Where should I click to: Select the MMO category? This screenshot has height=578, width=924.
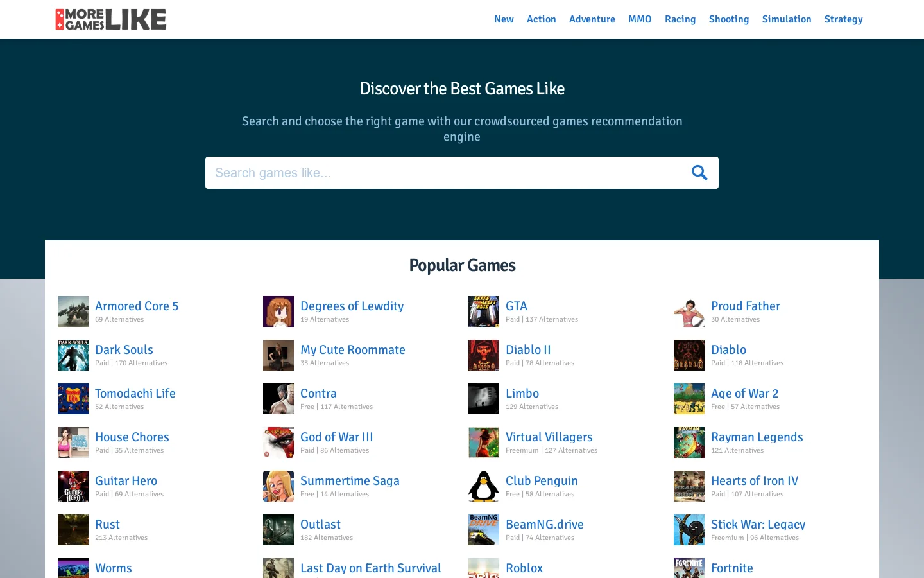point(640,19)
